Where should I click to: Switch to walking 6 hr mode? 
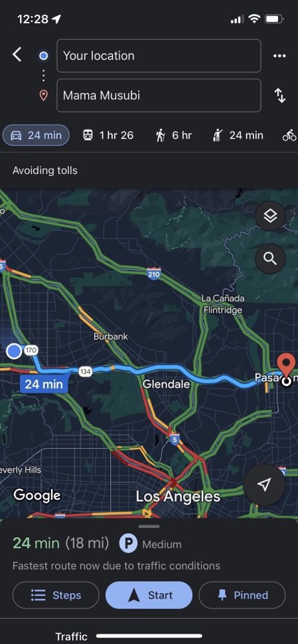(x=174, y=135)
